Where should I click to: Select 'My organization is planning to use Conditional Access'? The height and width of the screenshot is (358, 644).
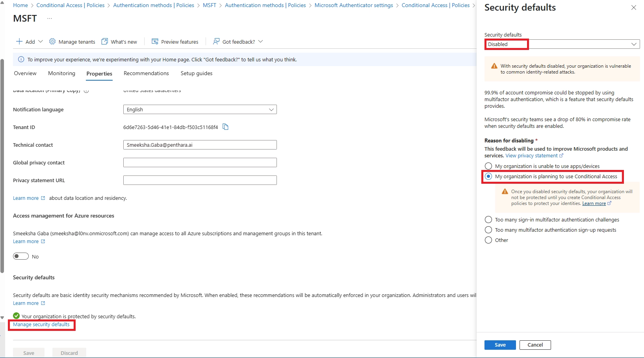[488, 176]
